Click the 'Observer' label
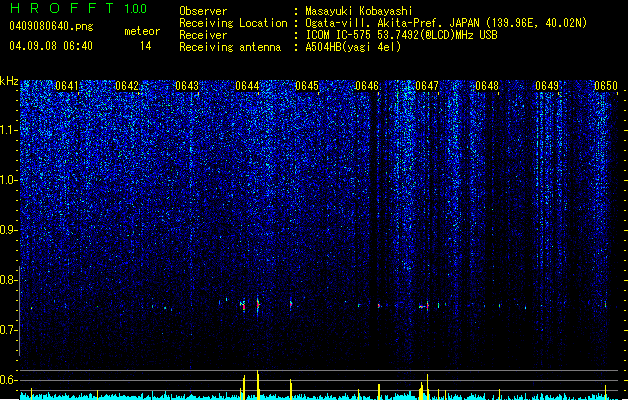Image resolution: width=629 pixels, height=400 pixels. [x=203, y=11]
